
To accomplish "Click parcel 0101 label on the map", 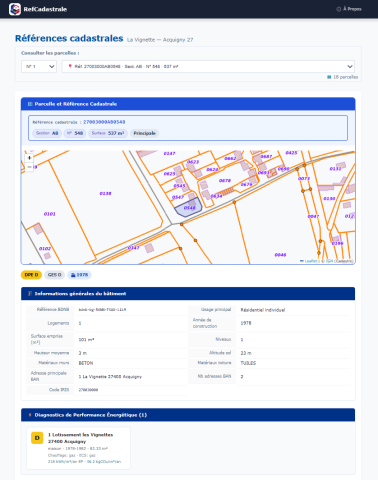I will pyautogui.click(x=50, y=214).
